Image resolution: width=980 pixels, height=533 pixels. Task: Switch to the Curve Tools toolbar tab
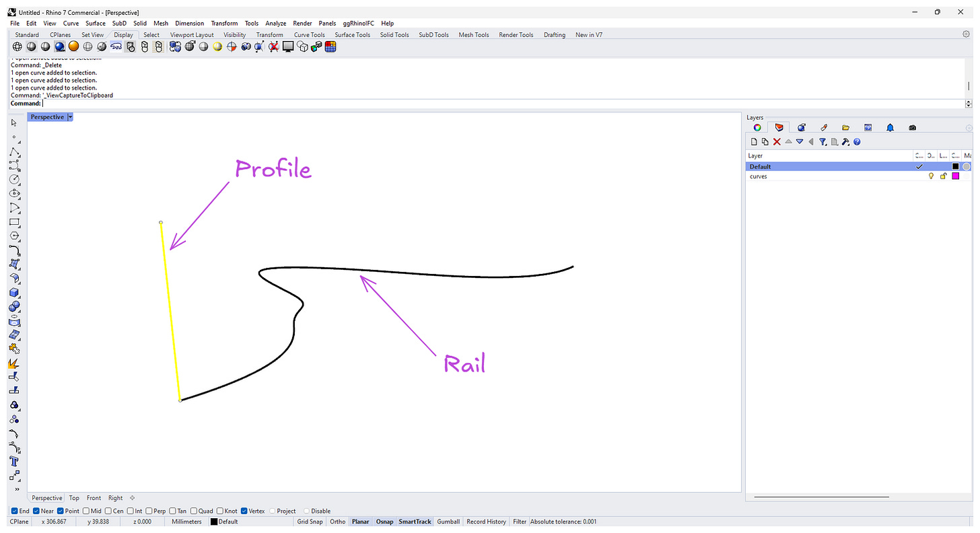pyautogui.click(x=310, y=35)
